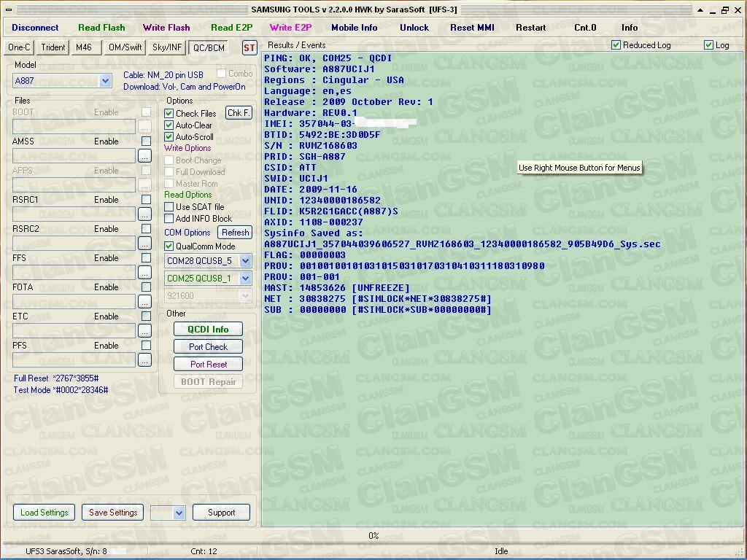Click the Port Check button
747x560 pixels.
point(208,346)
